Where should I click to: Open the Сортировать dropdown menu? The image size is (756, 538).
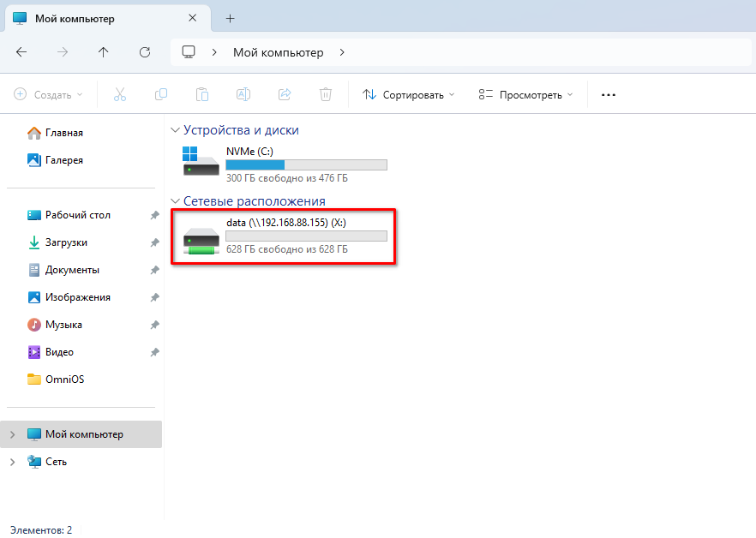408,94
